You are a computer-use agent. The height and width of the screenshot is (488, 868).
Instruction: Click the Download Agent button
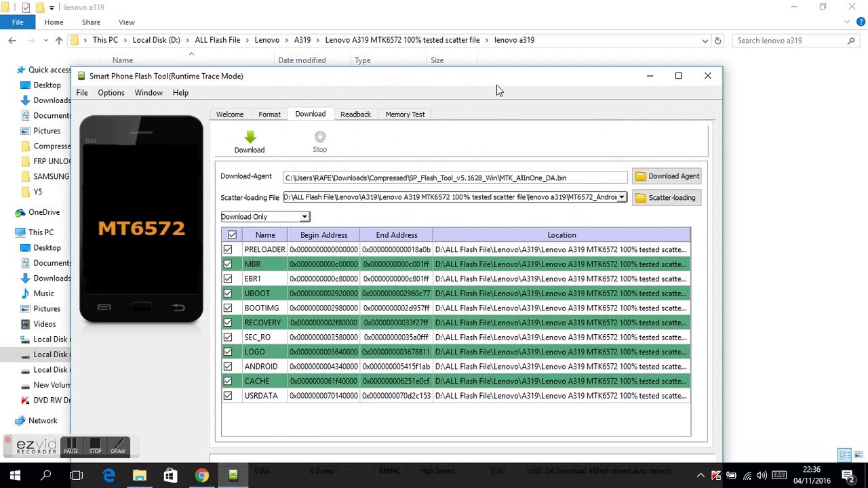(667, 176)
